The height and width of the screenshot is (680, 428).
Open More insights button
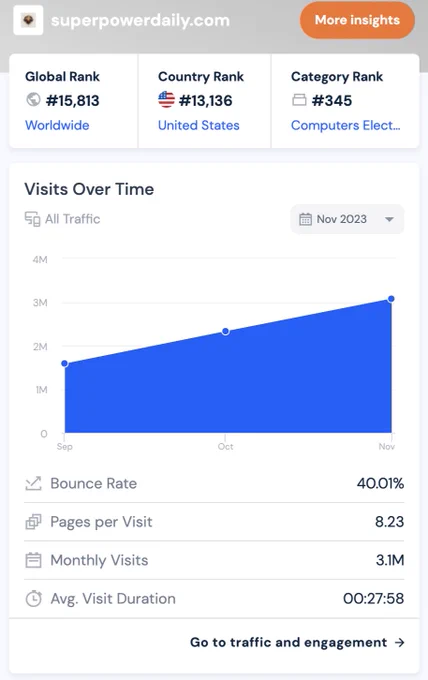point(357,20)
